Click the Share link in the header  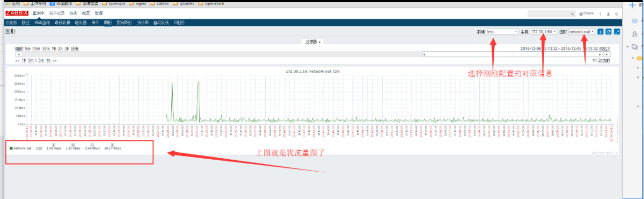point(586,13)
